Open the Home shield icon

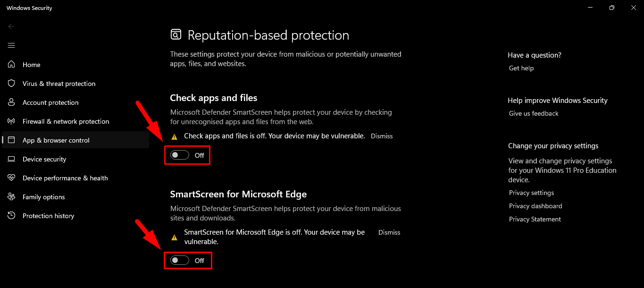point(31,65)
